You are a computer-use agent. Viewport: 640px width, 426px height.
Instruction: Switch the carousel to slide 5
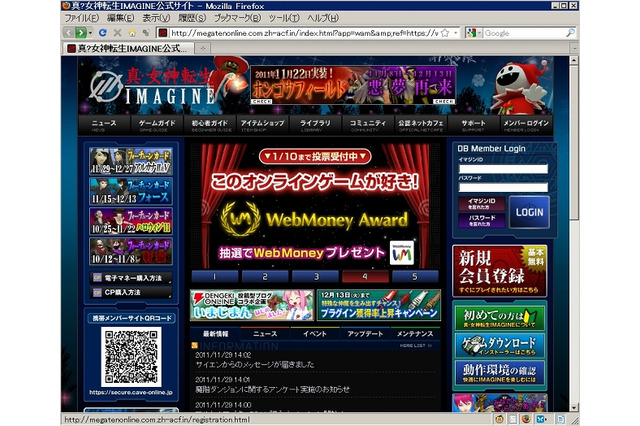pyautogui.click(x=415, y=277)
